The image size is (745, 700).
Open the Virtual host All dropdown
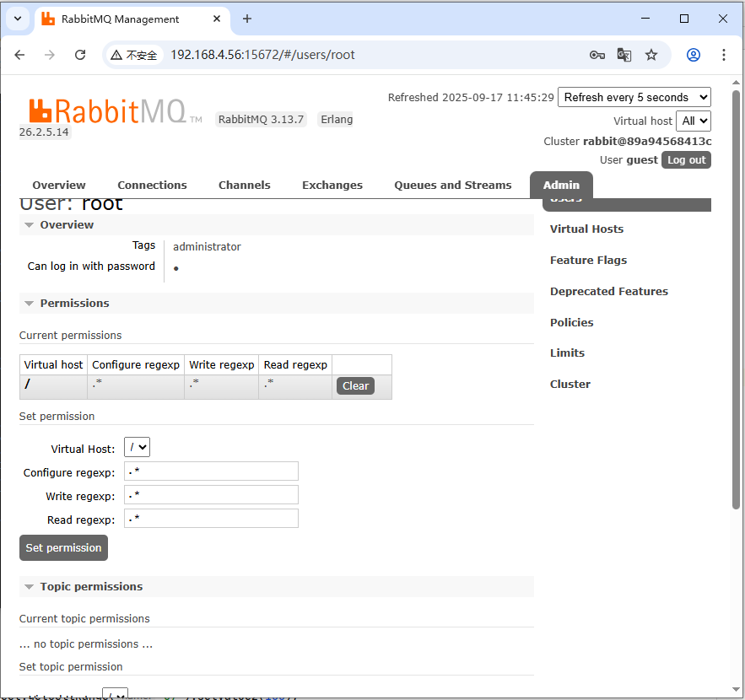tap(694, 121)
